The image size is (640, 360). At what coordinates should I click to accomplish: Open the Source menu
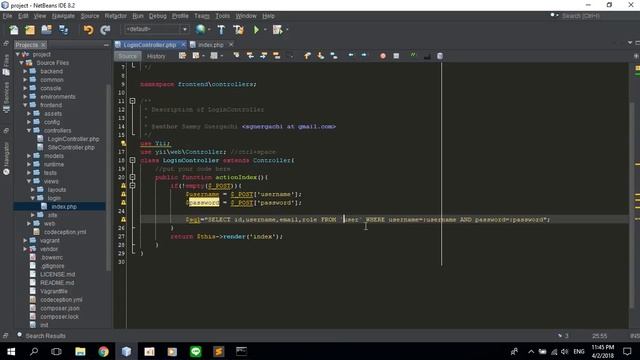click(90, 16)
